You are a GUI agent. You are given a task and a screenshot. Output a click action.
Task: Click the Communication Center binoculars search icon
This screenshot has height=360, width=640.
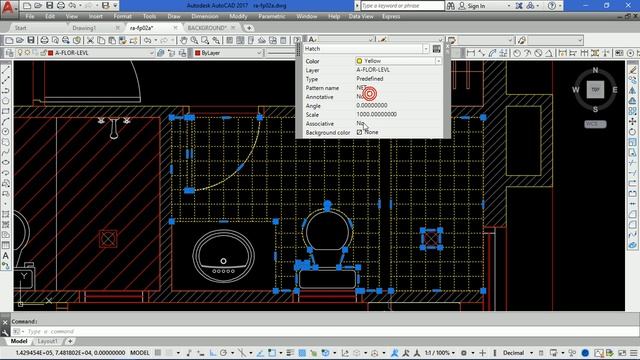point(451,6)
